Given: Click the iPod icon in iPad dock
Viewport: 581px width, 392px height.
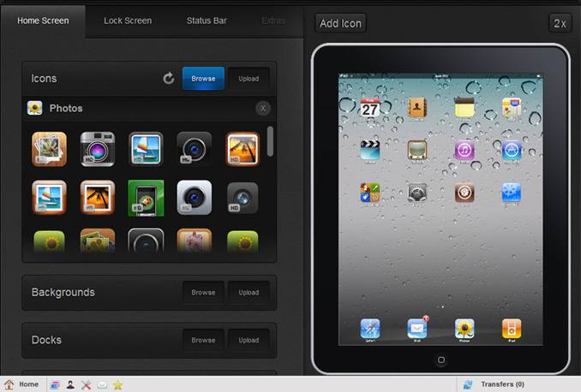Looking at the screenshot, I should [512, 329].
